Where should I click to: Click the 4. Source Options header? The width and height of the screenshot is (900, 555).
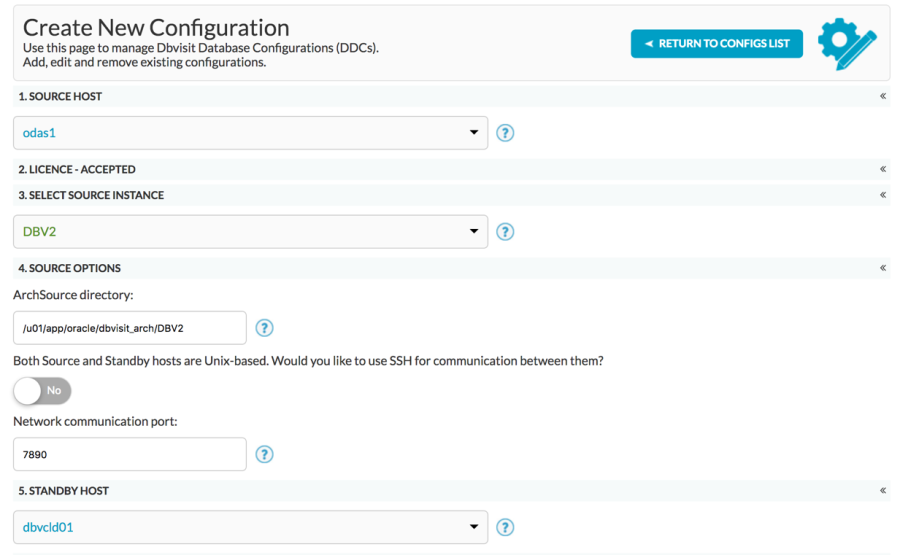[x=451, y=268]
